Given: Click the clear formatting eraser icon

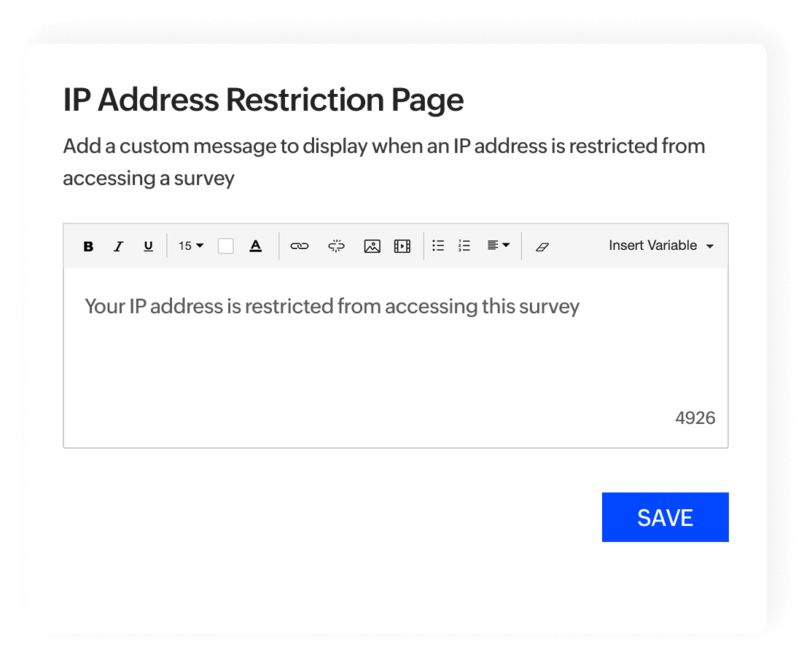Looking at the screenshot, I should click(x=542, y=246).
